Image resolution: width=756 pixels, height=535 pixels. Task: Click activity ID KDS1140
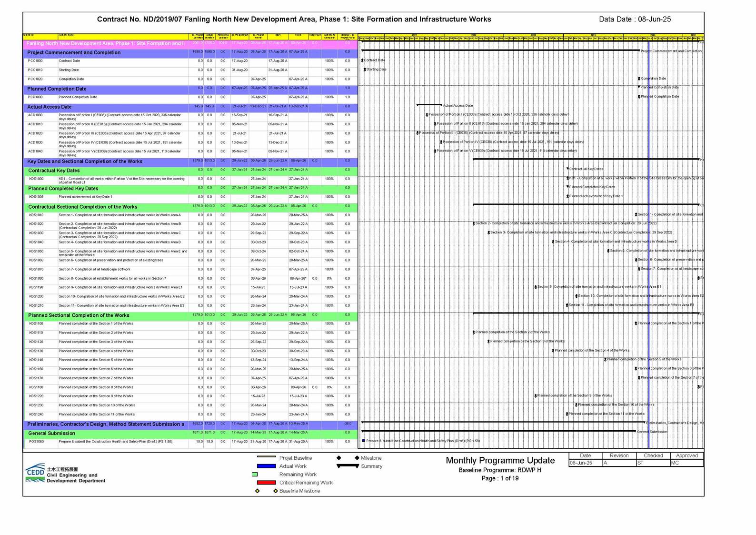click(x=36, y=360)
